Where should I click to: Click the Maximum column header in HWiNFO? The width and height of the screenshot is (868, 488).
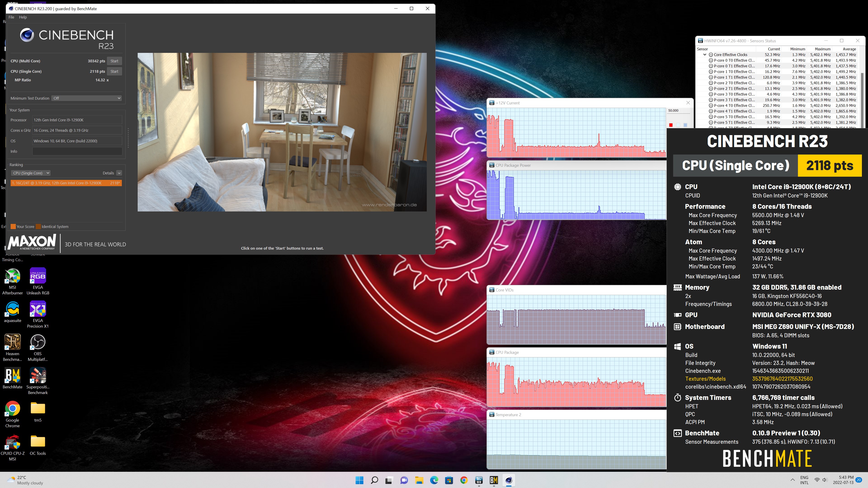tap(823, 49)
